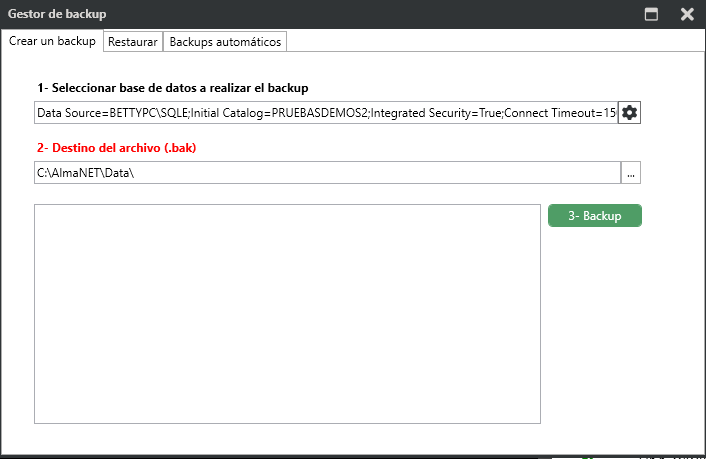Image resolution: width=706 pixels, height=459 pixels.
Task: Browse destination folder with the "..." button
Action: point(630,173)
